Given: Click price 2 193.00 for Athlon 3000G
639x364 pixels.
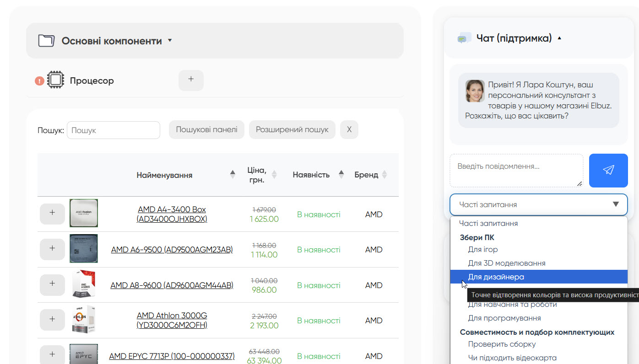Looking at the screenshot, I should coord(264,326).
